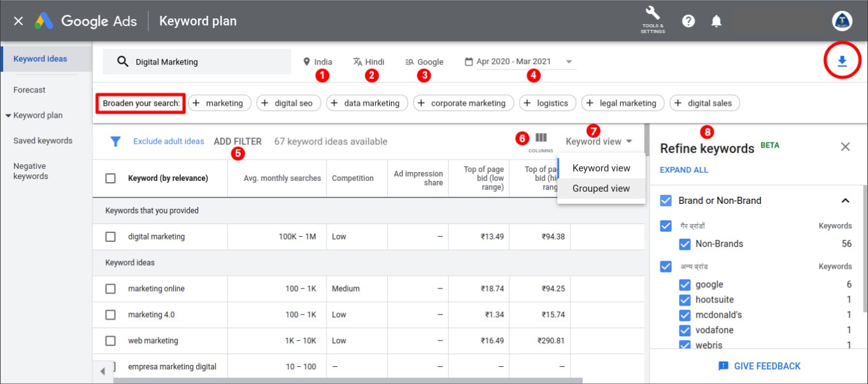Uncheck the mcdonald's brand checkbox
This screenshot has width=868, height=384.
[x=685, y=315]
